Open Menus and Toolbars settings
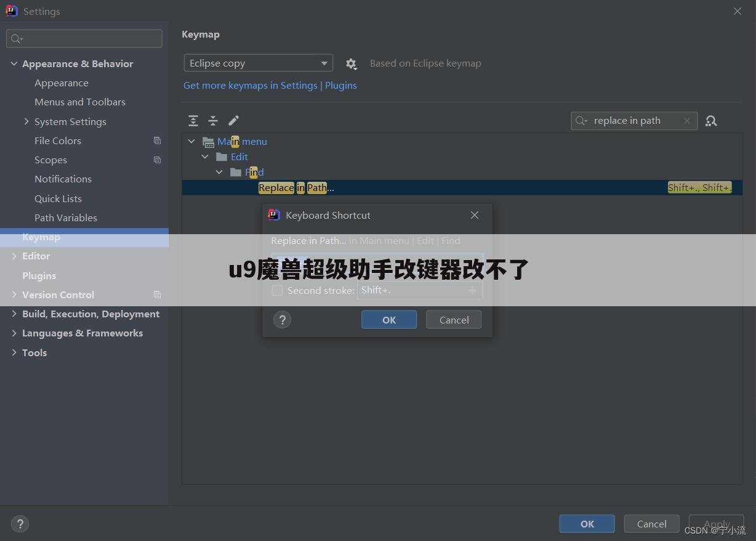 [x=80, y=102]
